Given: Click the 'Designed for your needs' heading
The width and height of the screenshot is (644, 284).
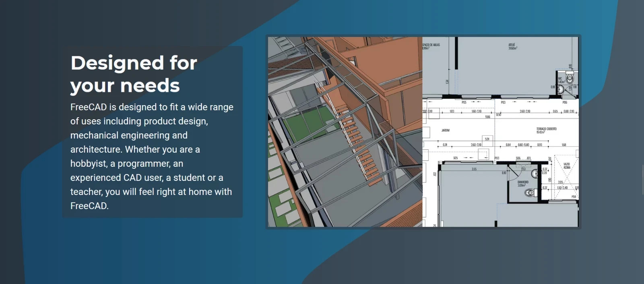Looking at the screenshot, I should (134, 74).
